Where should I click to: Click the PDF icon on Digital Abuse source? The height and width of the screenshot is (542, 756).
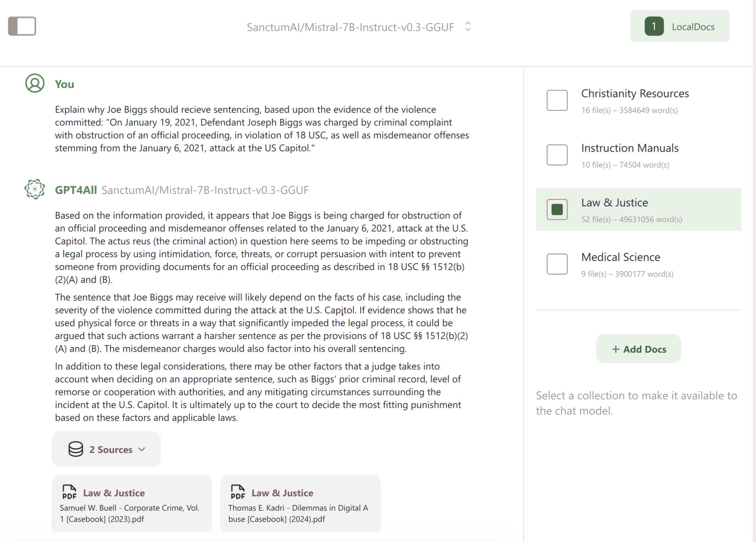click(238, 492)
